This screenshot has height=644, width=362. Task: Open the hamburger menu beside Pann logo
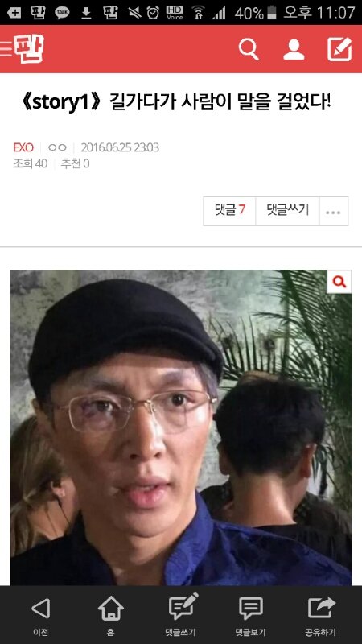[x=6, y=49]
